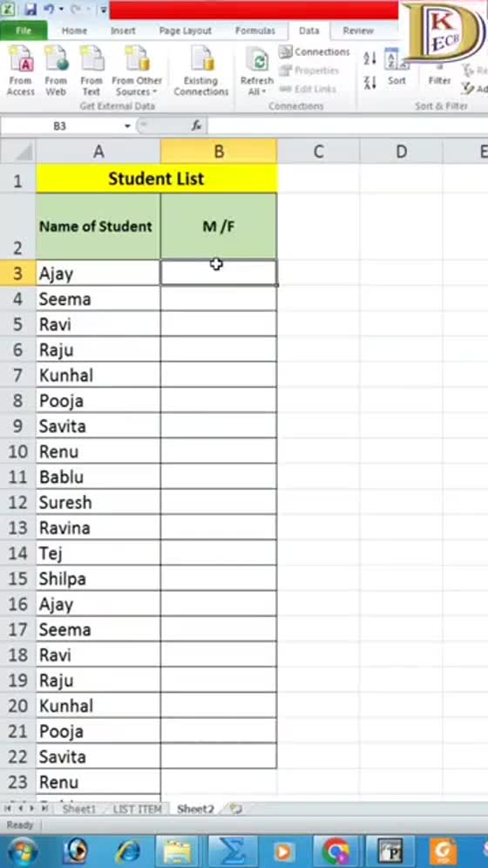Open the Name Box dropdown arrow

(x=127, y=126)
